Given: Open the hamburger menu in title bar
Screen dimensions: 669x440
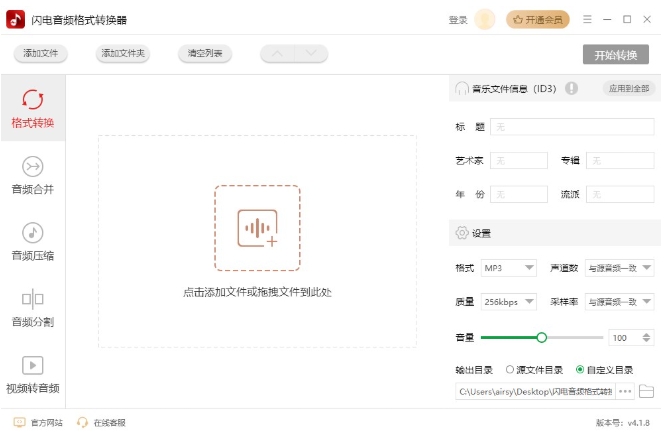Looking at the screenshot, I should 586,19.
